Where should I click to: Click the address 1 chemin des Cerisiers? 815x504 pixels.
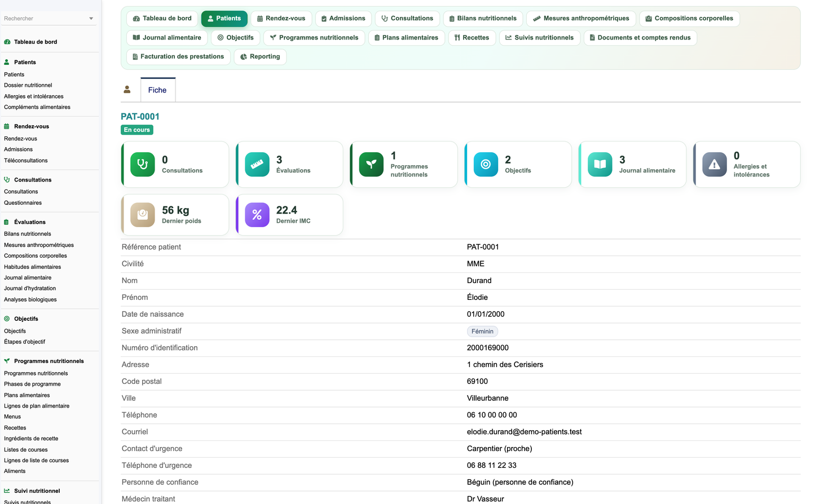coord(505,365)
